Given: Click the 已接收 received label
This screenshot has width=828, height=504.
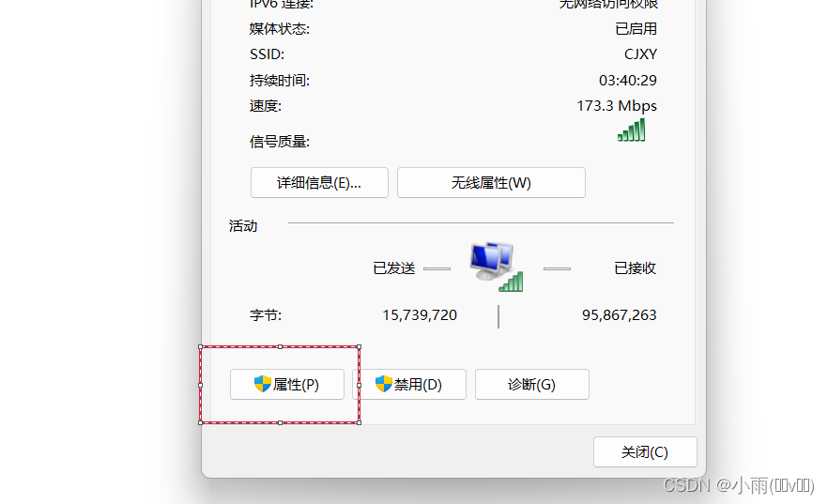Looking at the screenshot, I should coord(636,268).
